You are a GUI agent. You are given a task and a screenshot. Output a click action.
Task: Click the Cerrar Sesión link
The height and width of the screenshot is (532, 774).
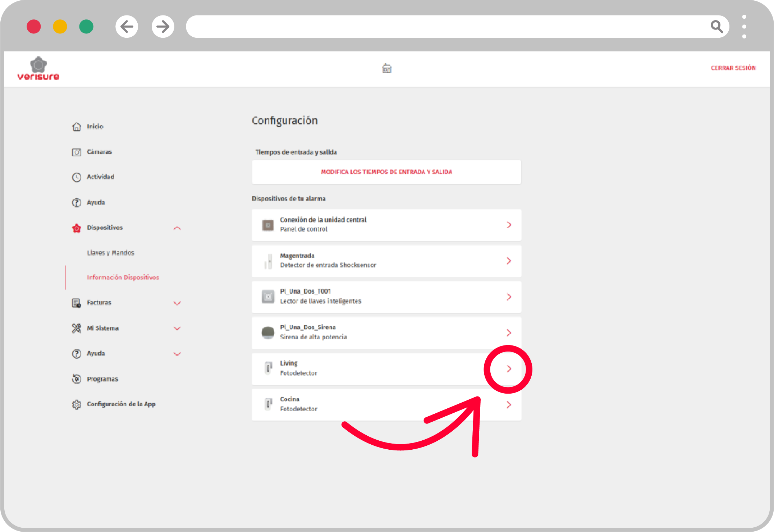pyautogui.click(x=733, y=68)
